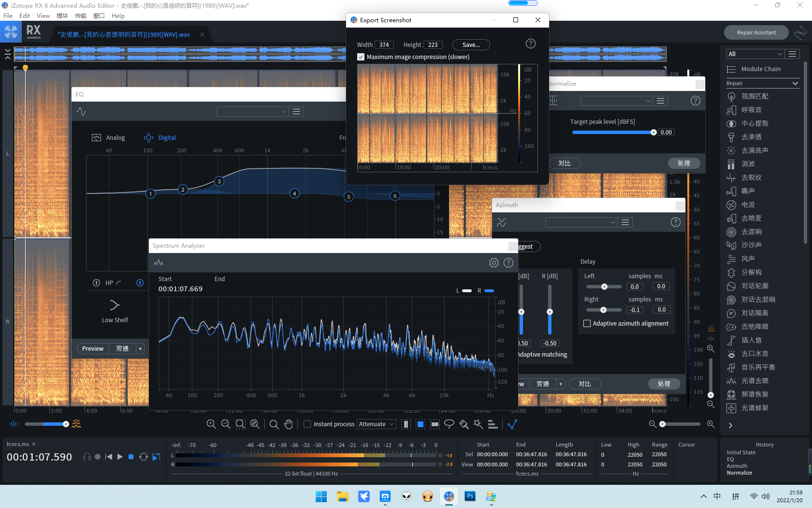812x508 pixels.
Task: Open the Normalize help question icon
Action: point(695,101)
